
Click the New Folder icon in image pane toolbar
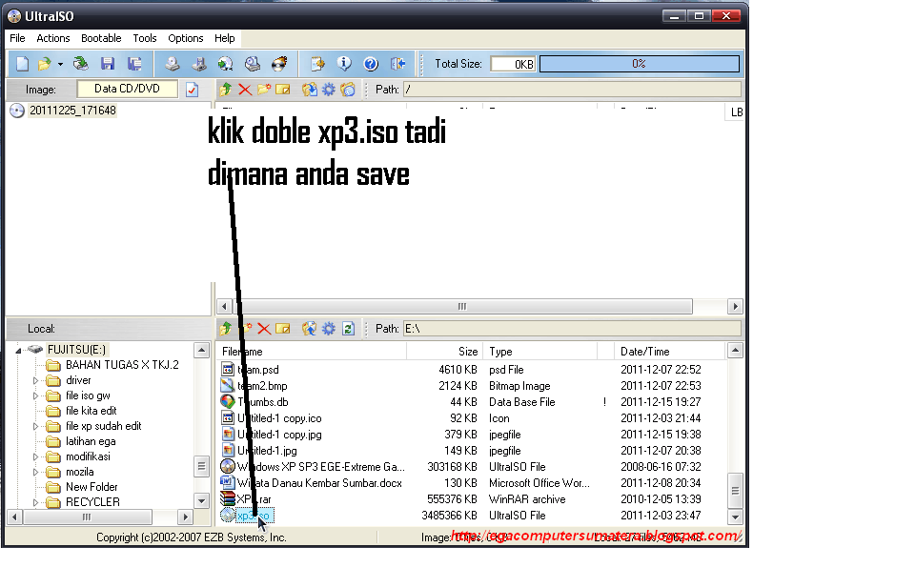point(264,90)
